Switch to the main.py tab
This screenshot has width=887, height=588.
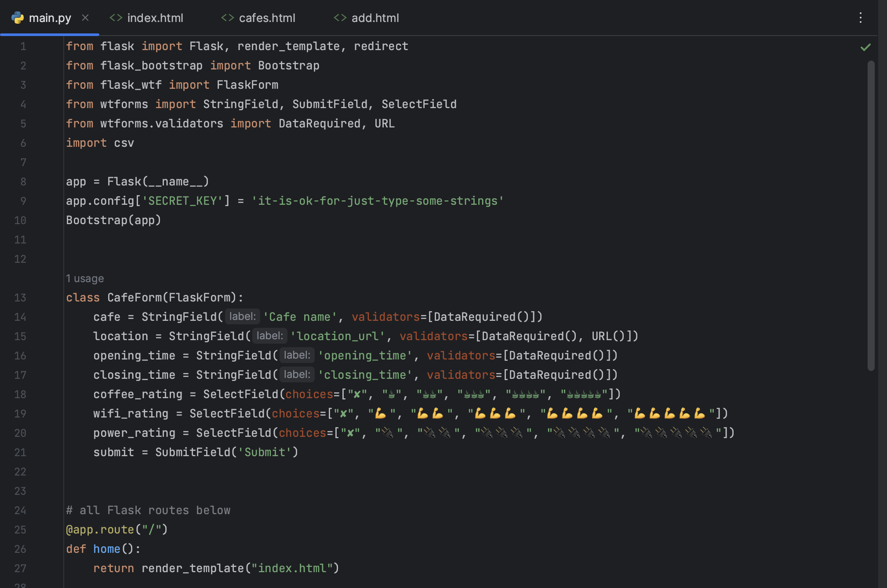click(50, 18)
